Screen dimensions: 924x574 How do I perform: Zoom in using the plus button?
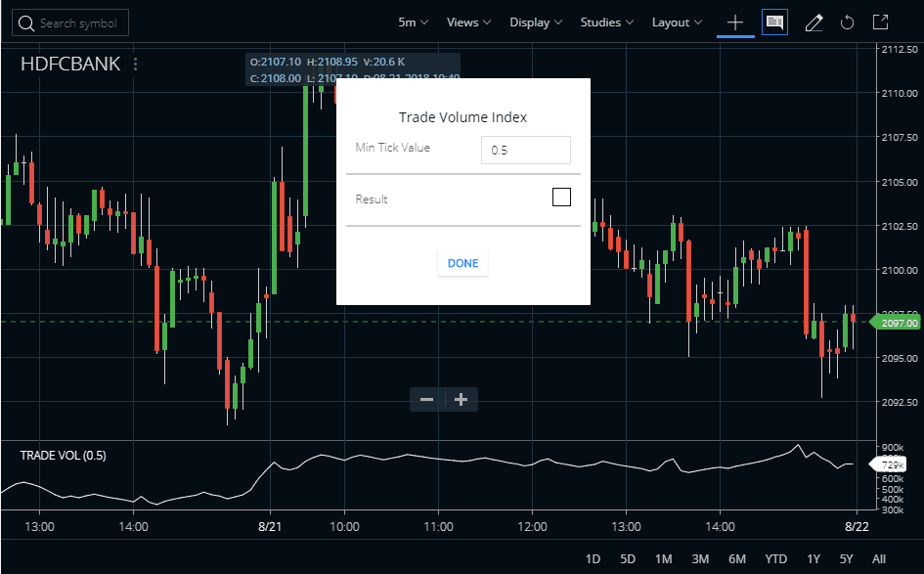(460, 399)
